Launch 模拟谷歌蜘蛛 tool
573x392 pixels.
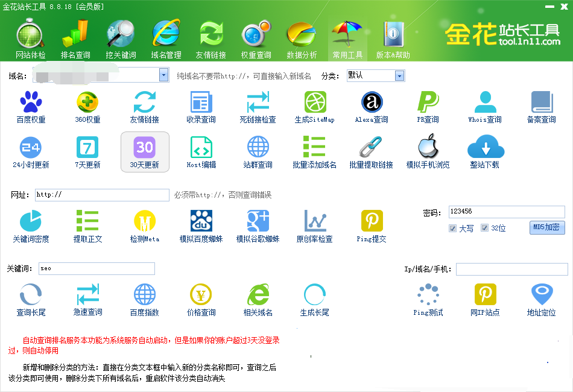[258, 226]
